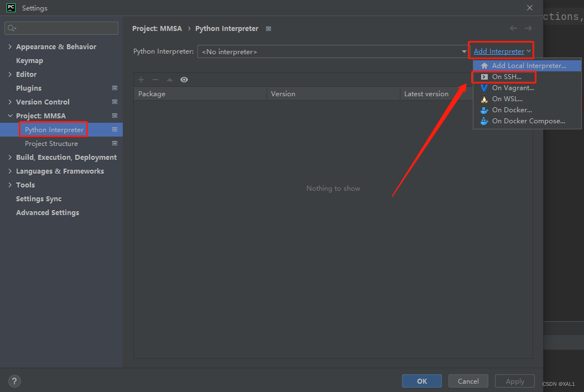Select On Docker Compose from menu
The image size is (584, 392).
(527, 121)
